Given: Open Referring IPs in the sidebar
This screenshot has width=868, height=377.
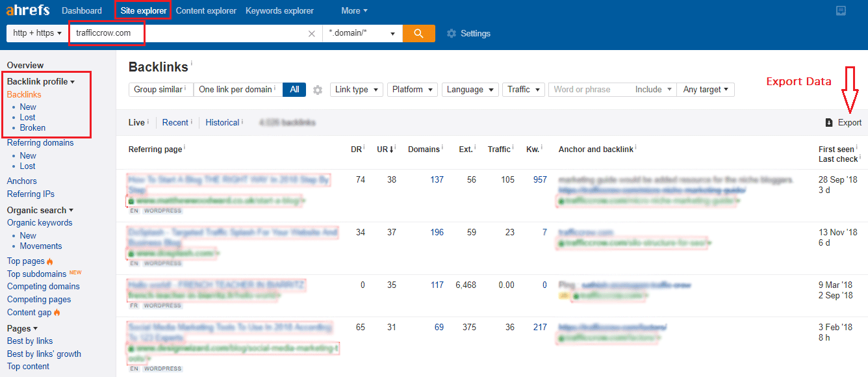Looking at the screenshot, I should click(31, 194).
